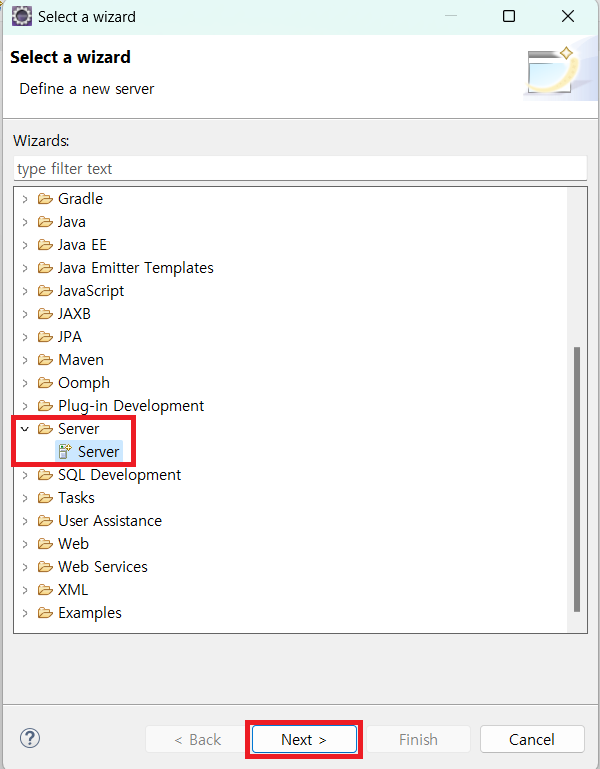Viewport: 600px width, 769px height.
Task: Close the Select a wizard dialog
Action: [568, 16]
